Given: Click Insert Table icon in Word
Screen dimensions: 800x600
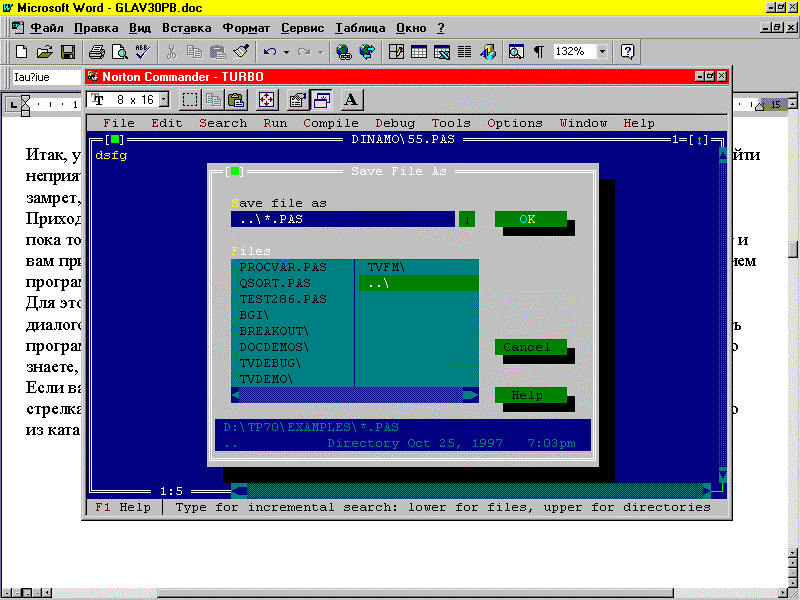Looking at the screenshot, I should (419, 52).
